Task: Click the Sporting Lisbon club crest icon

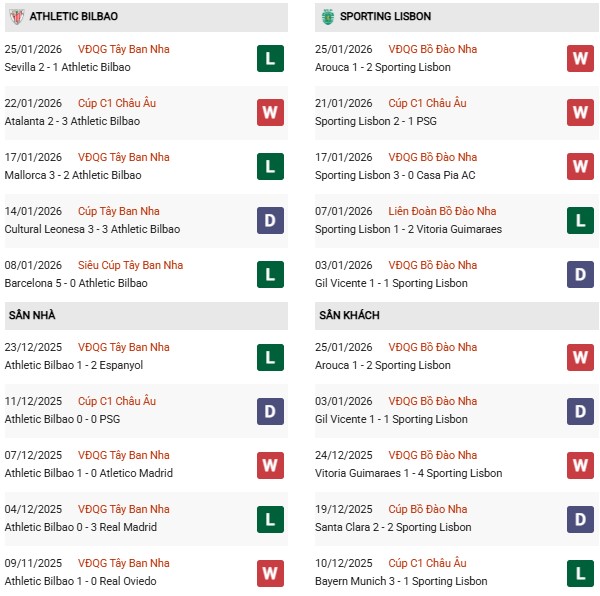Action: pyautogui.click(x=326, y=17)
